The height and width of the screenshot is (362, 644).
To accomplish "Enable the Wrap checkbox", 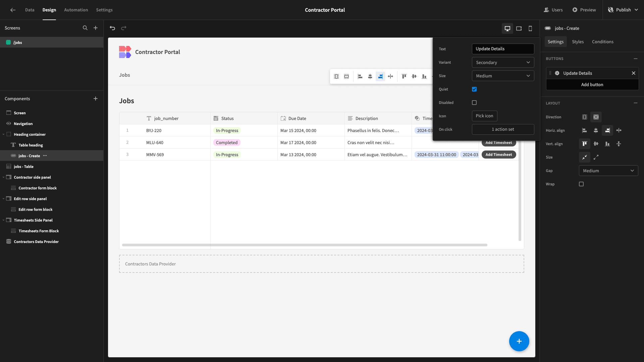I will [581, 184].
